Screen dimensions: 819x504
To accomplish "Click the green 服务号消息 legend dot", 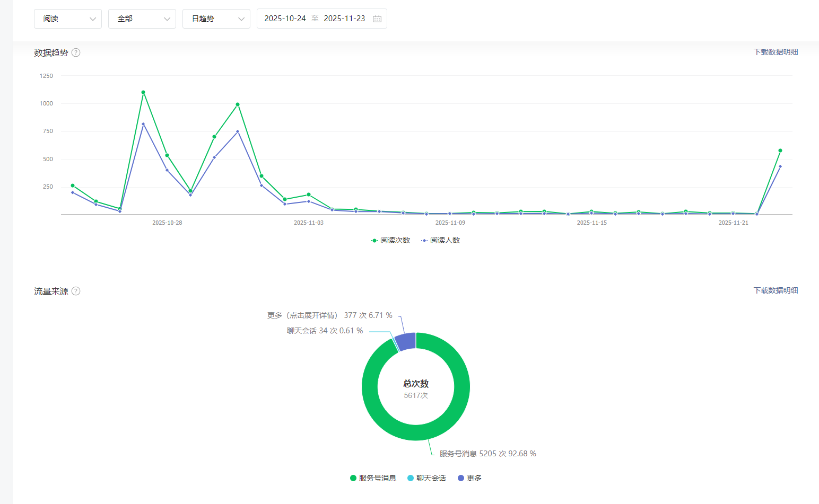I will tap(353, 478).
